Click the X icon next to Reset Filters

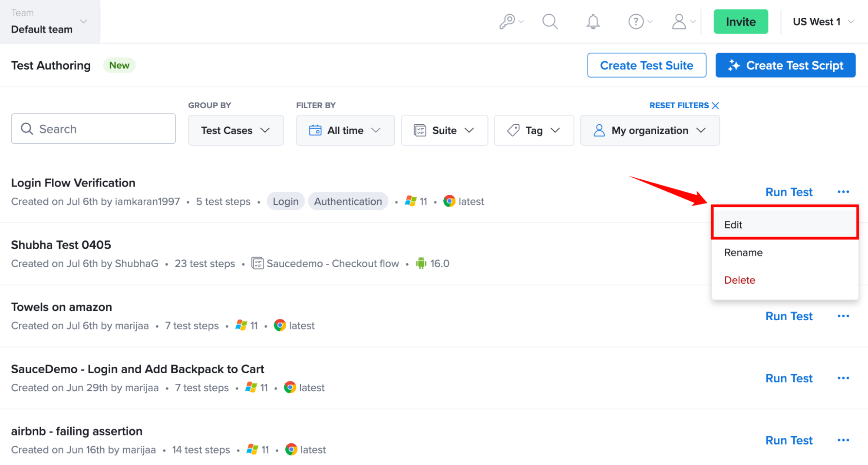pos(716,106)
